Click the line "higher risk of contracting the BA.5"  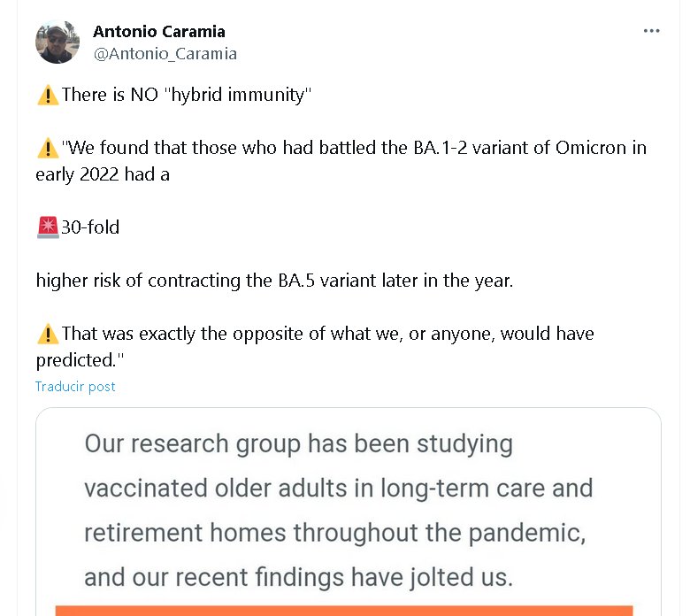274,281
